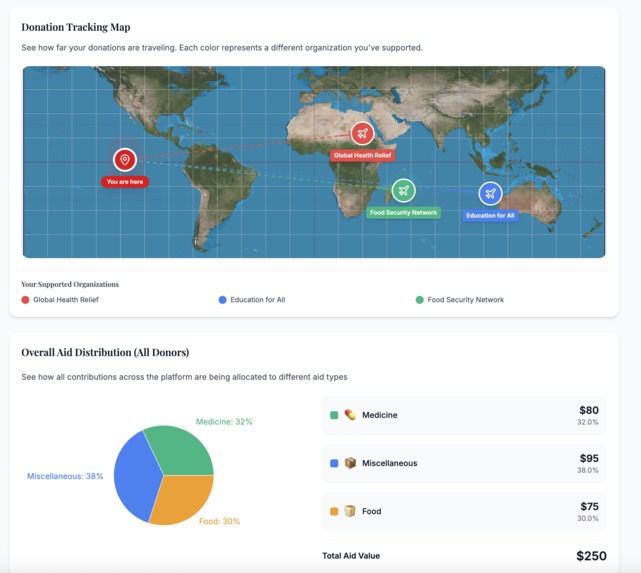The image size is (641, 573).
Task: Click the 'Your Supported Organizations' subheading
Action: click(70, 284)
